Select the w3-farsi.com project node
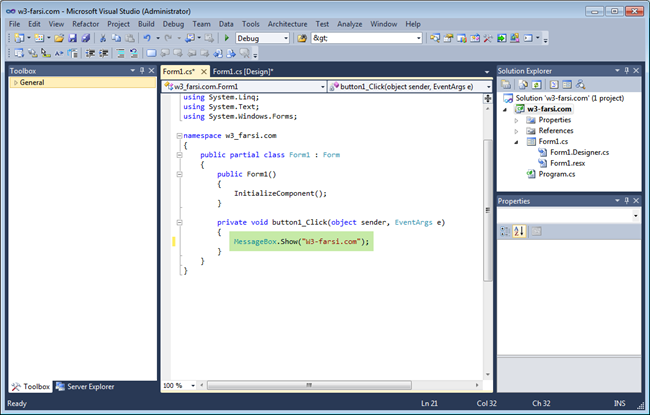This screenshot has width=650, height=415. click(549, 109)
